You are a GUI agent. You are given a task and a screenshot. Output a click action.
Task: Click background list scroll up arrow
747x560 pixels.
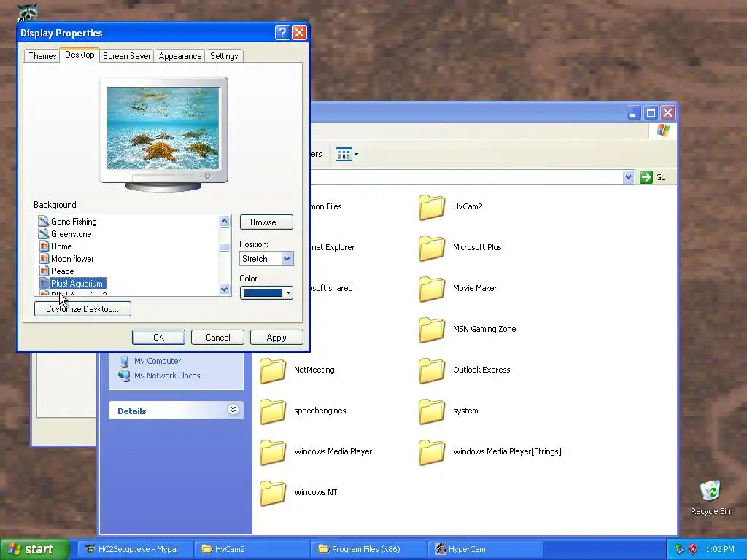click(225, 221)
